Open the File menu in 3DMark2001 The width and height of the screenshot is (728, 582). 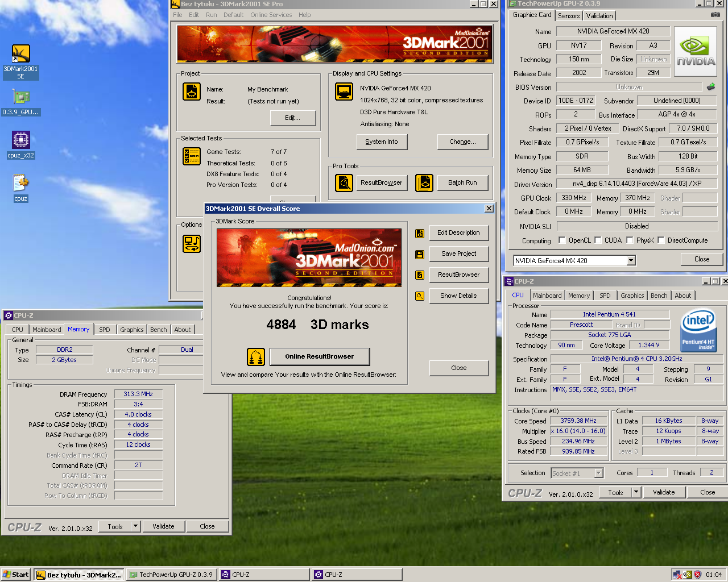point(177,15)
